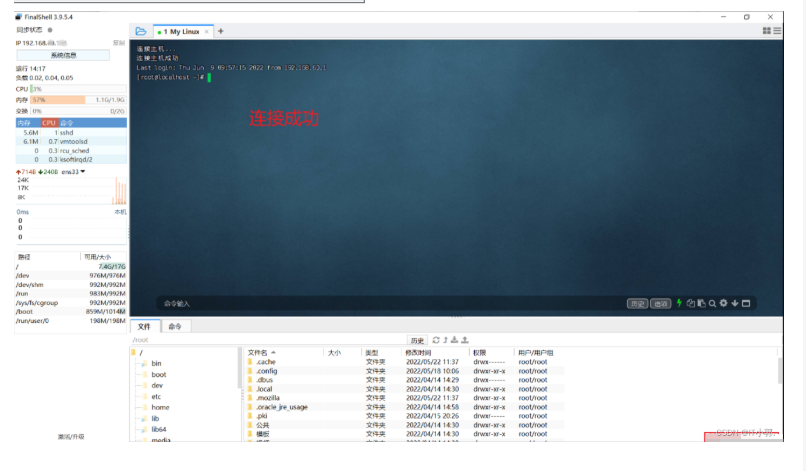
Task: Switch to the 文件 files tab
Action: coord(144,327)
